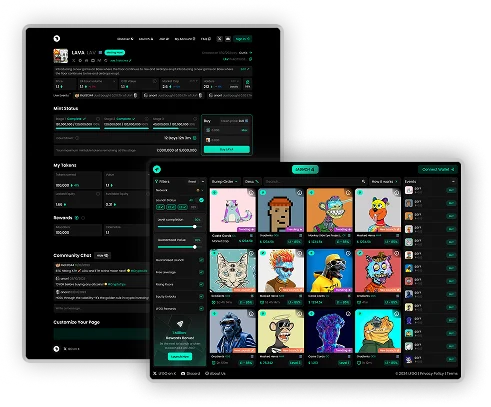The height and width of the screenshot is (407, 491).
Task: Open My Account in the back window nav
Action: tap(185, 39)
